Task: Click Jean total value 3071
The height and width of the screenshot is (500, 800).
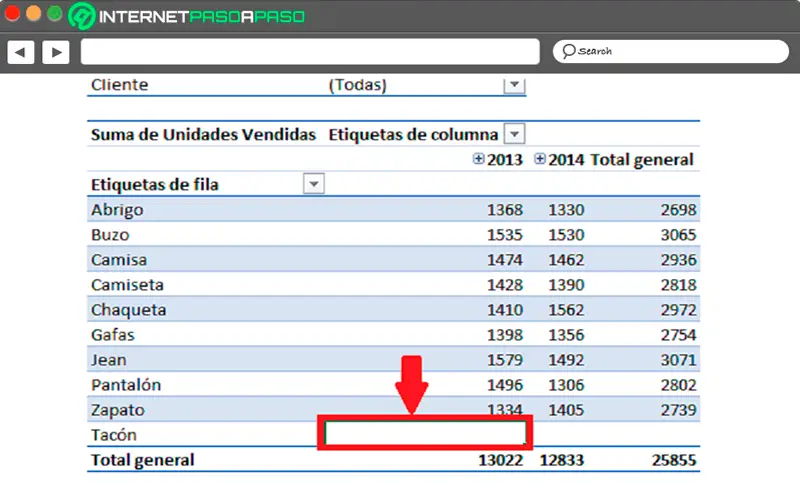Action: coord(678,360)
